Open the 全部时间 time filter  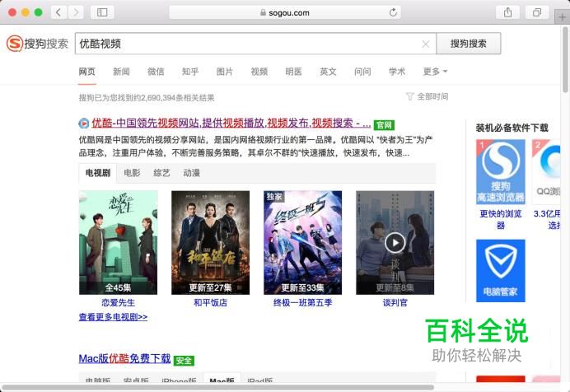[x=427, y=96]
